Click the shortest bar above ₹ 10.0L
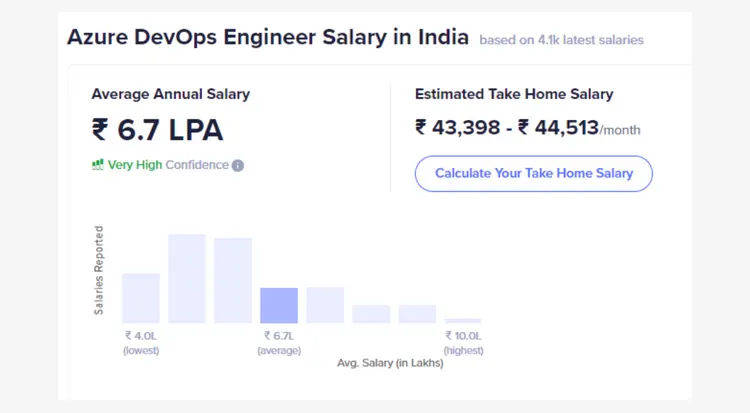This screenshot has height=413, width=750. click(463, 321)
